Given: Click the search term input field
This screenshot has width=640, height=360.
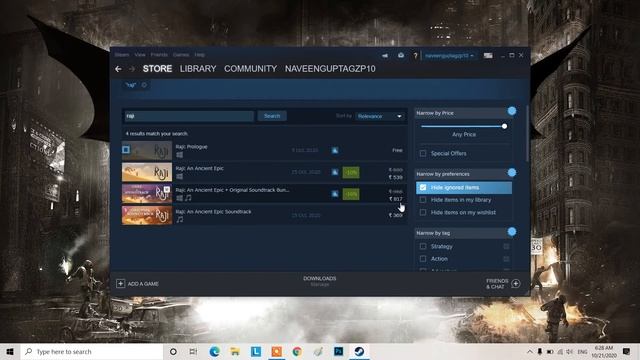Looking at the screenshot, I should point(189,116).
